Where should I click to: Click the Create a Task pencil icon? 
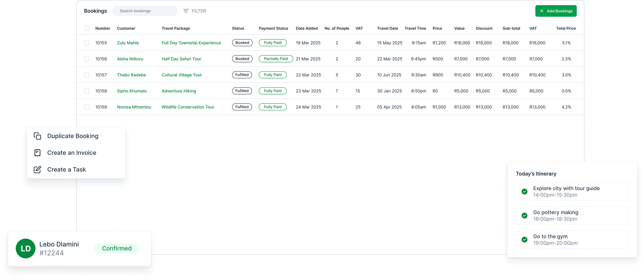[x=37, y=169]
